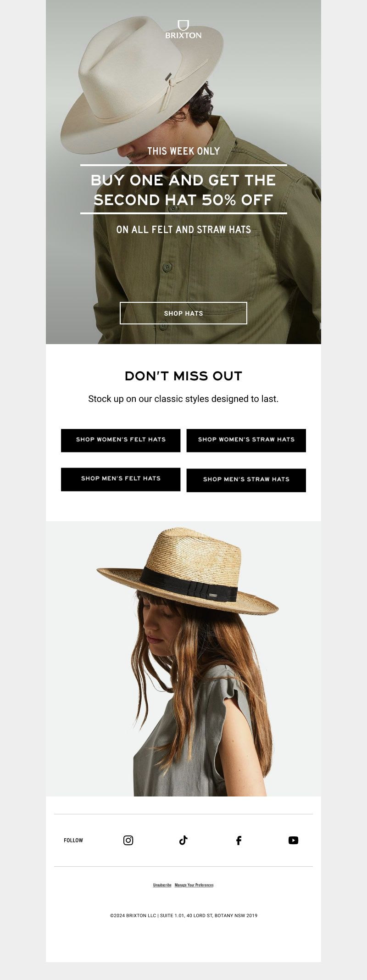The width and height of the screenshot is (367, 980).
Task: Click the Shop Hats outlined button
Action: point(183,313)
